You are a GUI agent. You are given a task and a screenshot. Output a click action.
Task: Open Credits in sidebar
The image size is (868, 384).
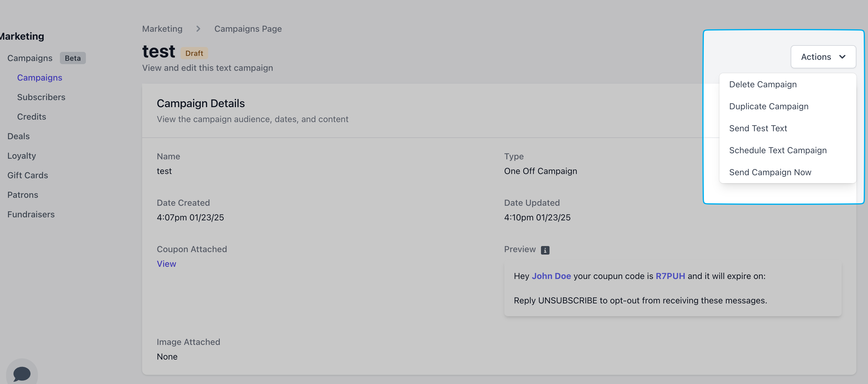click(31, 117)
